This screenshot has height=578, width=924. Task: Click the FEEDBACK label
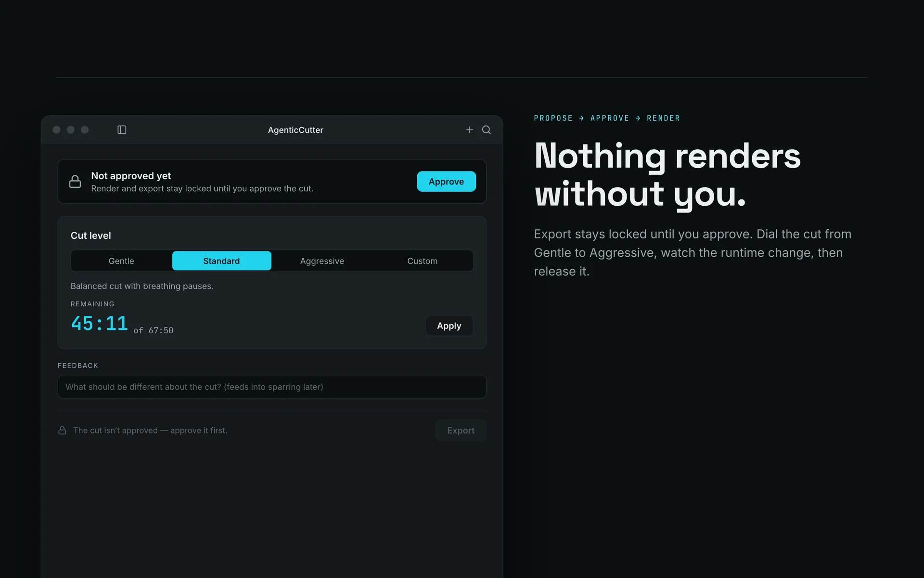[78, 366]
